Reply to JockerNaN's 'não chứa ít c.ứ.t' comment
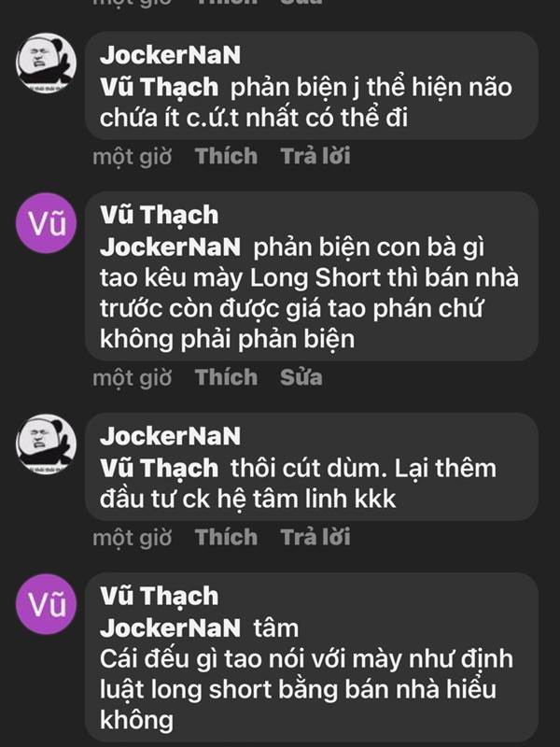Image resolution: width=560 pixels, height=747 pixels. click(315, 156)
